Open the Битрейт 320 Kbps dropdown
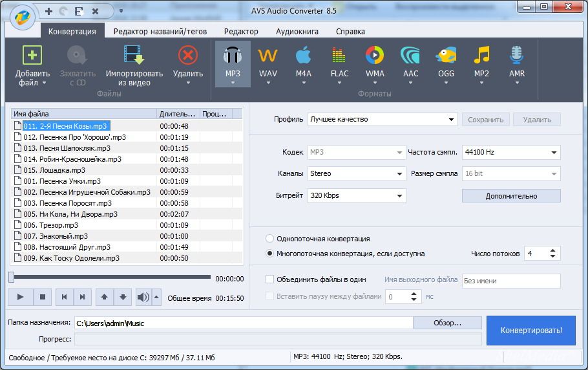This screenshot has width=588, height=370. pos(357,195)
